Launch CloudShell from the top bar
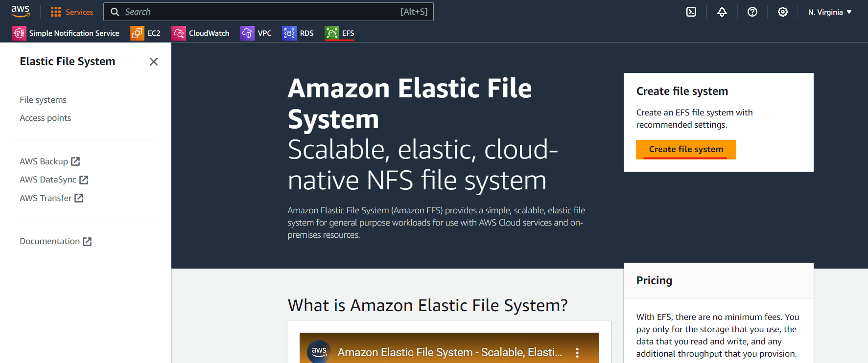Viewport: 868px width, 363px height. [691, 12]
